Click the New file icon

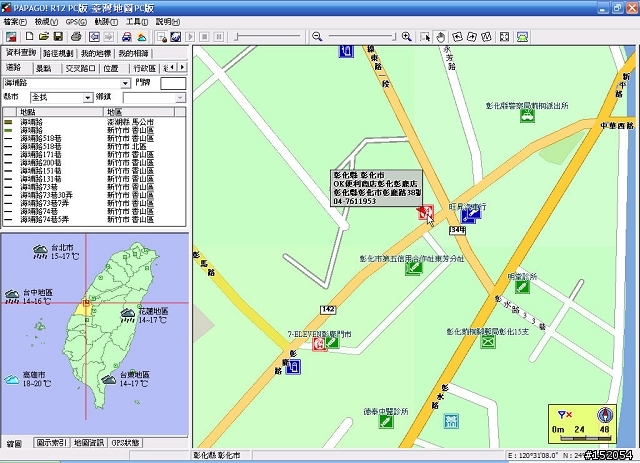click(29, 37)
